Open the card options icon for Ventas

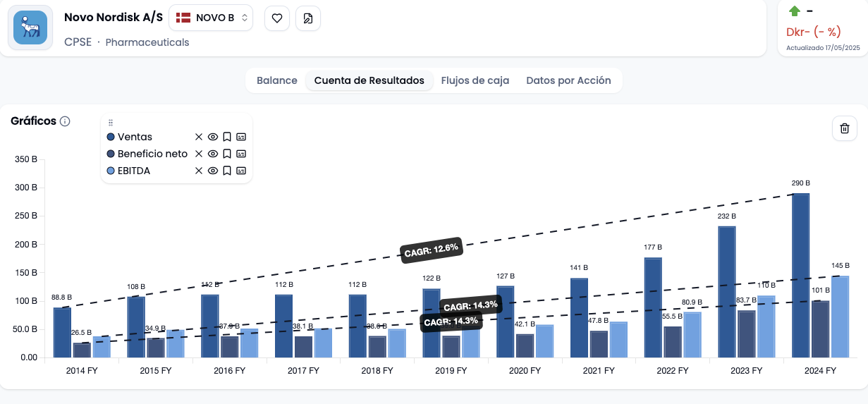click(x=241, y=137)
